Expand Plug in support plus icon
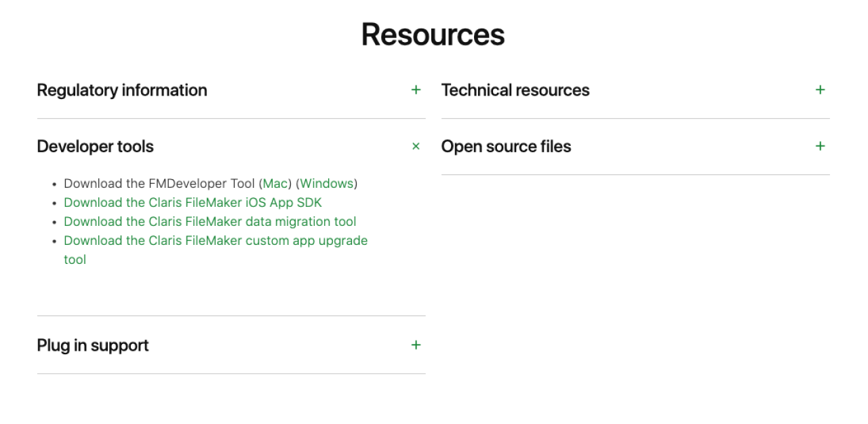 pyautogui.click(x=416, y=345)
